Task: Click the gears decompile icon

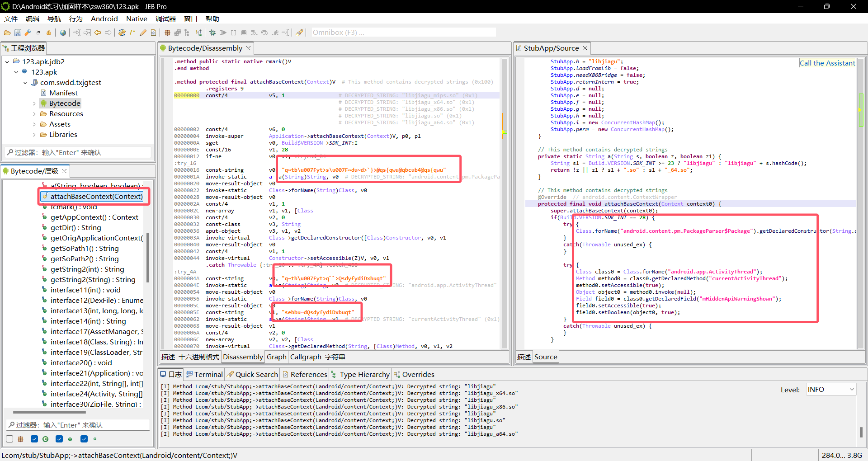Action: click(x=122, y=33)
